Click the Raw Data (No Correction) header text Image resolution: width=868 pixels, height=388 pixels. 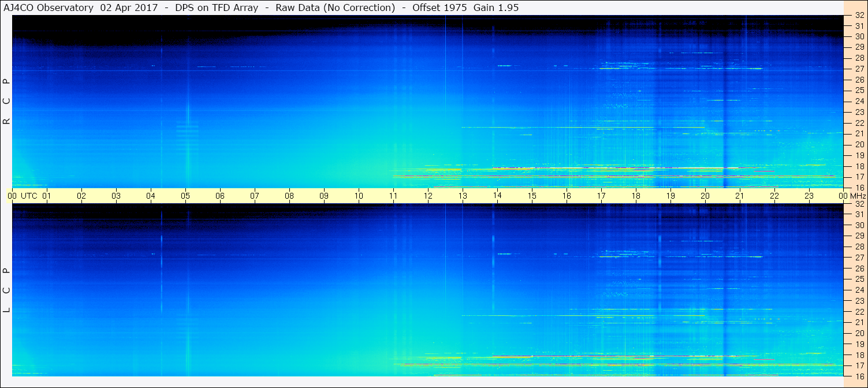(335, 8)
